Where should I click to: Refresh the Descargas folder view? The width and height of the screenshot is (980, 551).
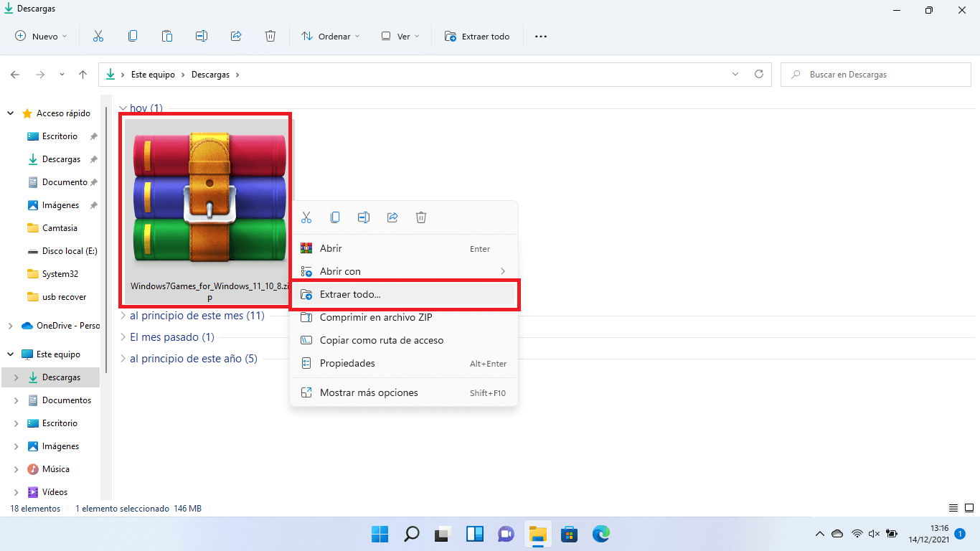[x=759, y=74]
